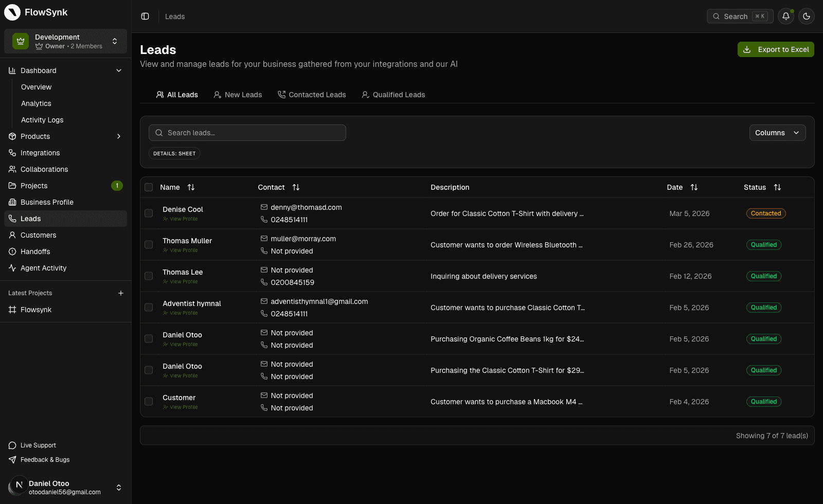Switch theme with the moon icon
Screen dimensions: 823x504
pos(806,16)
